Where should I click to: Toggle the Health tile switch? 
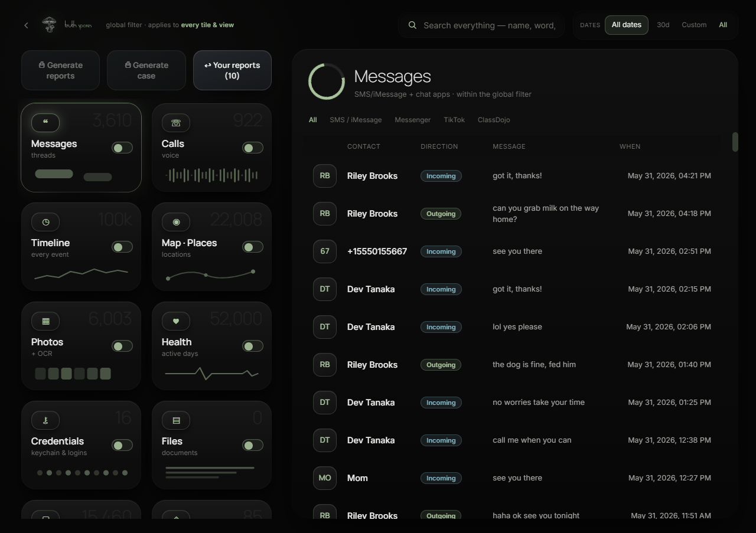point(253,346)
